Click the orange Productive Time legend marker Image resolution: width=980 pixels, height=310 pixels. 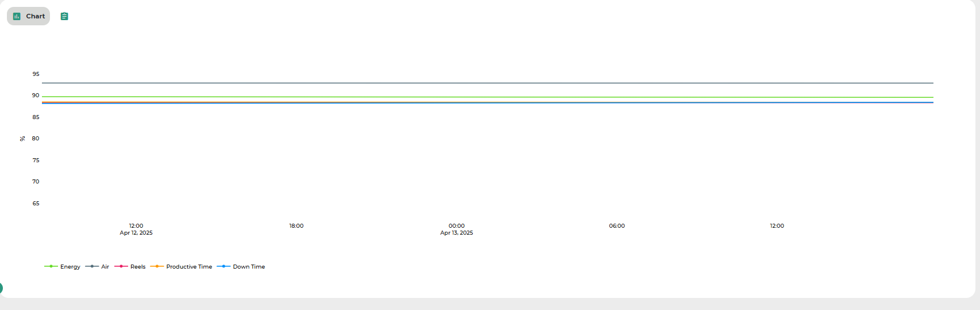click(157, 266)
